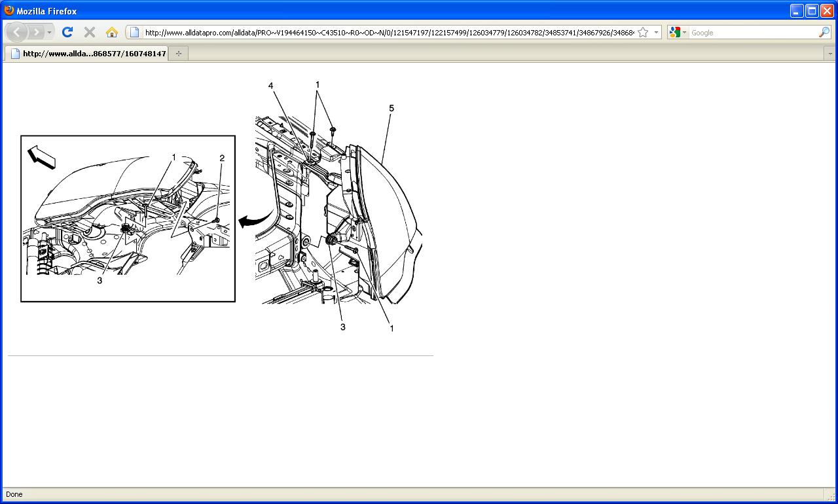
Task: Click the page identity icon in the address bar
Action: pyautogui.click(x=134, y=32)
